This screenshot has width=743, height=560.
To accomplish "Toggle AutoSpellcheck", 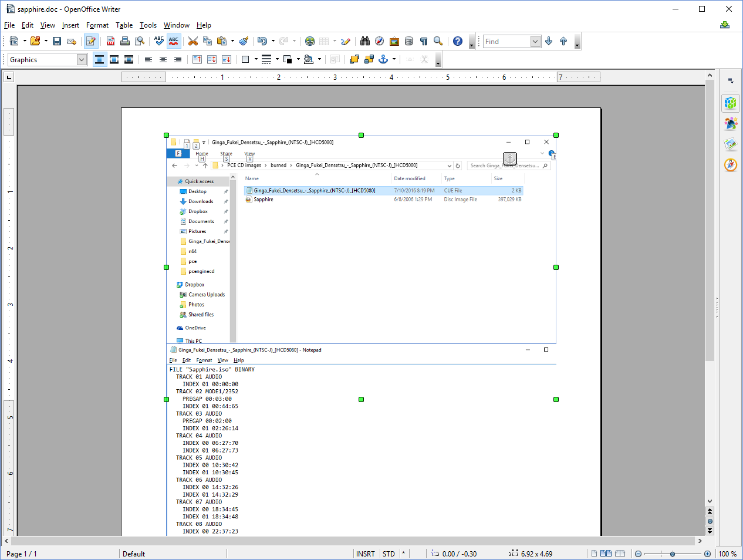I will (x=174, y=41).
